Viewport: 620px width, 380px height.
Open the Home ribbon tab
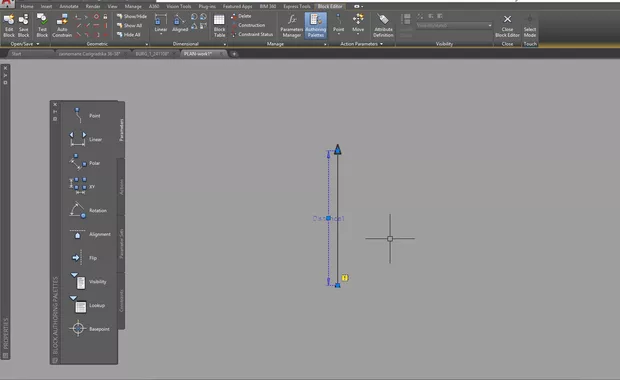tap(27, 6)
